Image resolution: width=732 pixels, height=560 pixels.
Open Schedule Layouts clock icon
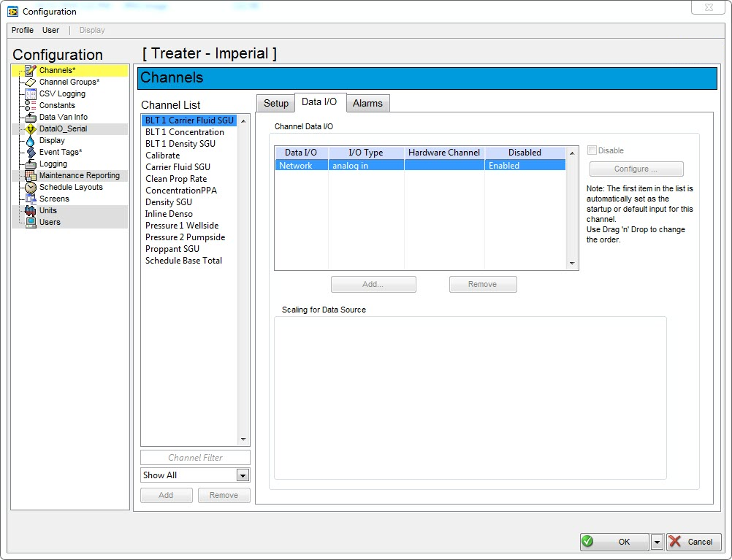[30, 187]
